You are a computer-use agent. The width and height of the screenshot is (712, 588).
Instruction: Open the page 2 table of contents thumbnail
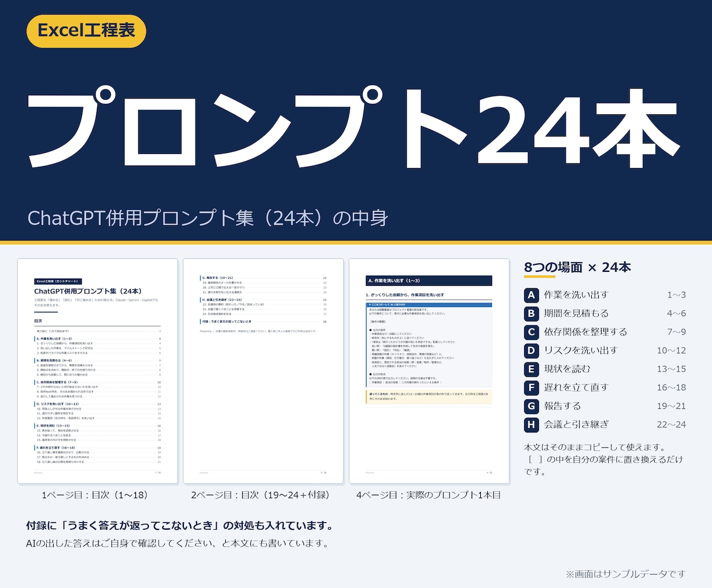(x=263, y=371)
